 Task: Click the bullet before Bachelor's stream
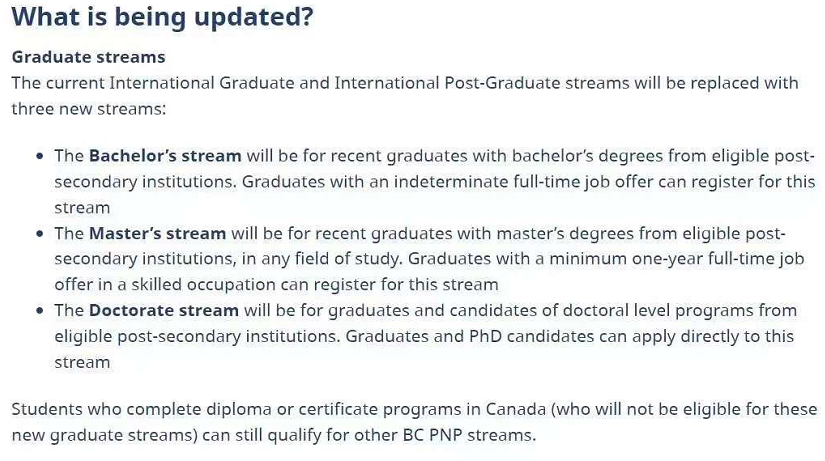[x=39, y=156]
